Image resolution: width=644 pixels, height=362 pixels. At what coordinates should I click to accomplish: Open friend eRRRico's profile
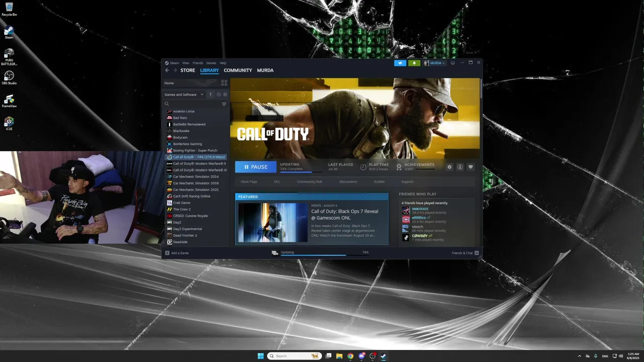click(x=419, y=218)
